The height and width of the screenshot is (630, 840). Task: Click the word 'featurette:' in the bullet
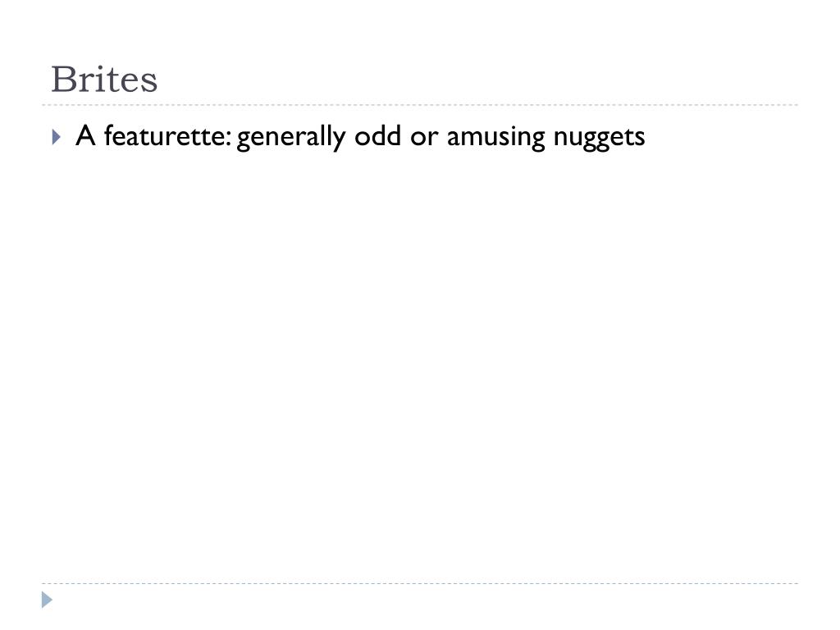(x=167, y=135)
